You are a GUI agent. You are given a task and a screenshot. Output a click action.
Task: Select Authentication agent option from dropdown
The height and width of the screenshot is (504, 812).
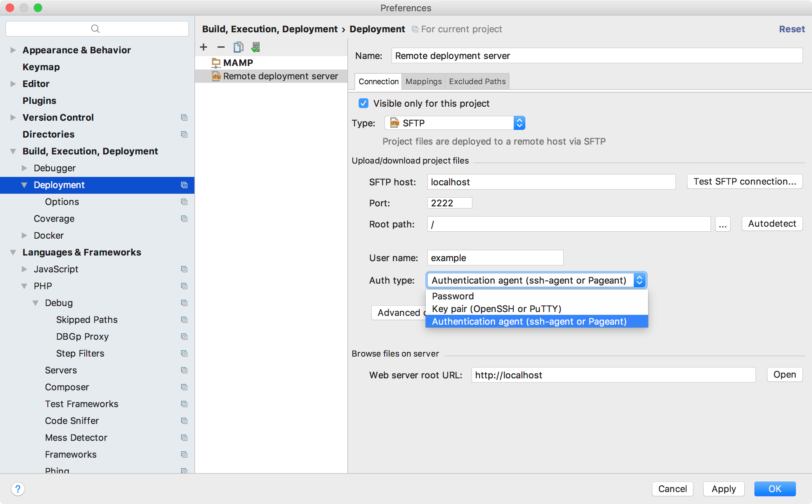pos(529,321)
